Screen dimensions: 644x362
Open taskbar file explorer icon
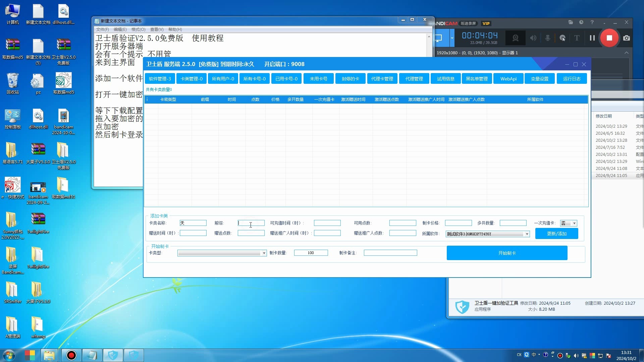(49, 355)
